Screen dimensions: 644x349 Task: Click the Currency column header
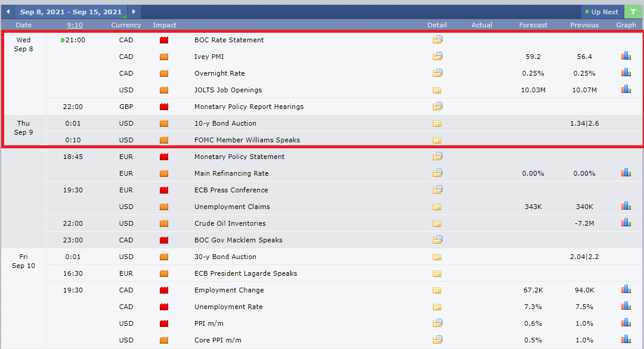coord(126,25)
